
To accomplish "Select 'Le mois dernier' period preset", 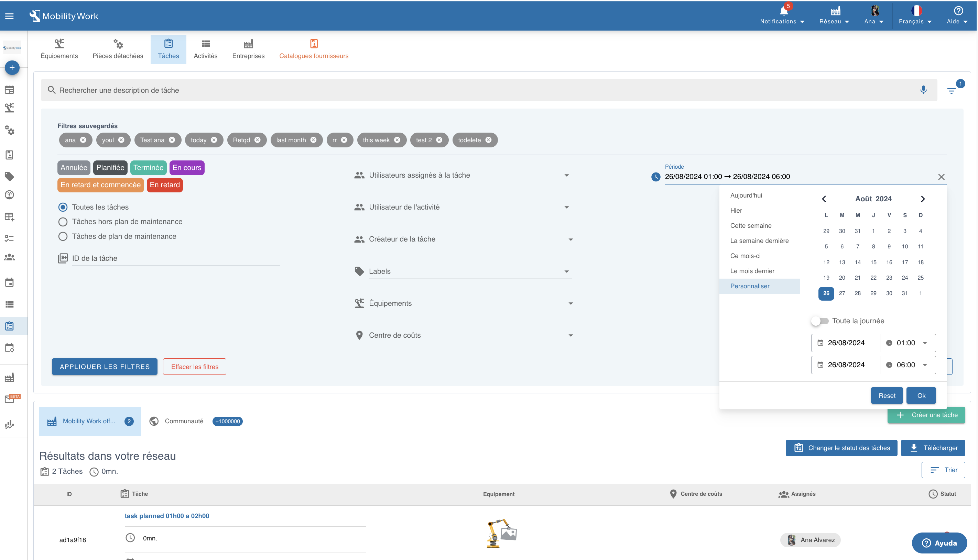I will 752,271.
